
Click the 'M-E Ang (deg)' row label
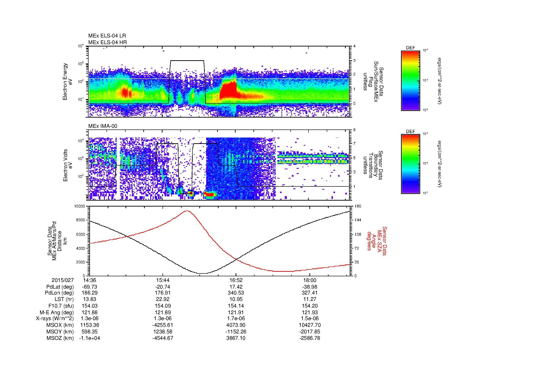coord(56,312)
